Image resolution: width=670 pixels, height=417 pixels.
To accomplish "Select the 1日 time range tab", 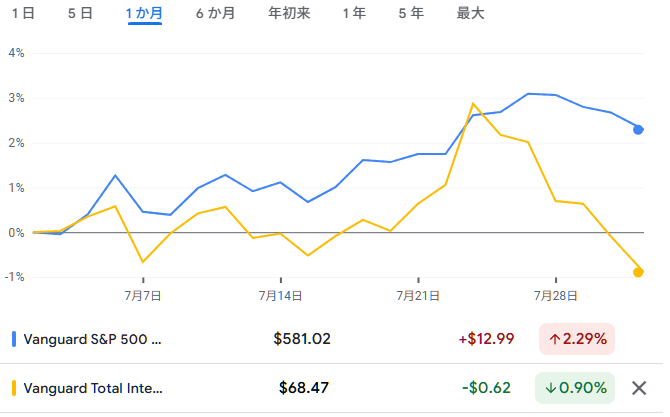I will (23, 13).
